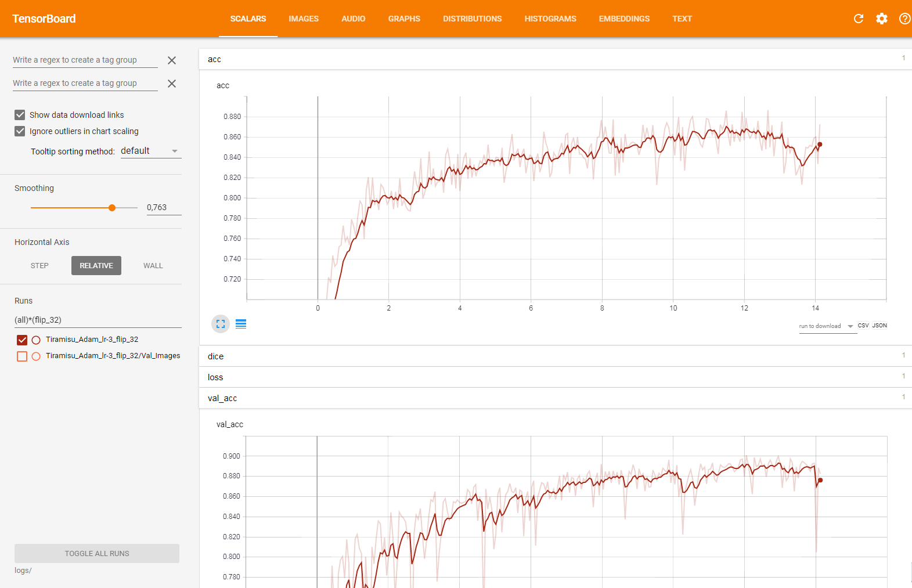Enable the Tiramisu_Adam_lr-3_flip_32/Val_Images run
The width and height of the screenshot is (912, 588).
[x=22, y=356]
